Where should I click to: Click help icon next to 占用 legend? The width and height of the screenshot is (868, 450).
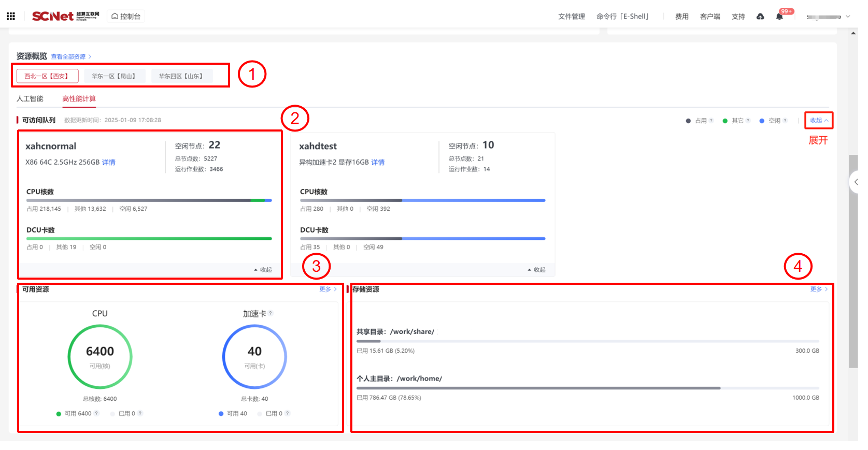coord(711,121)
